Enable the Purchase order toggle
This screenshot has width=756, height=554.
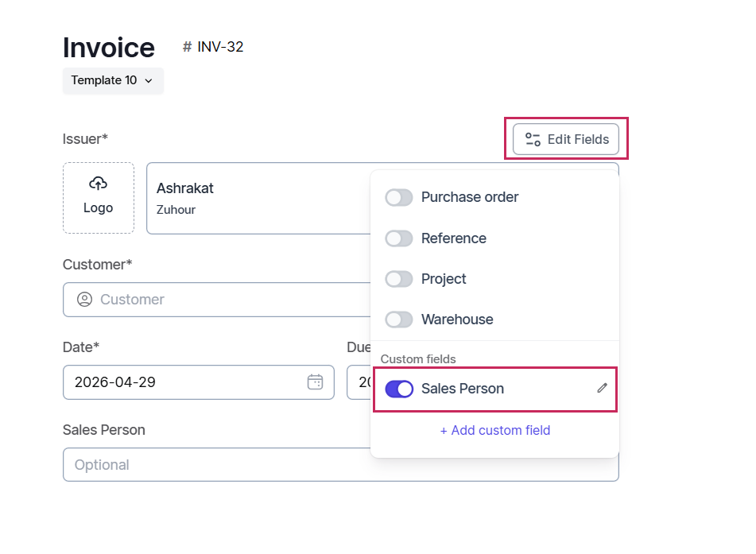399,197
